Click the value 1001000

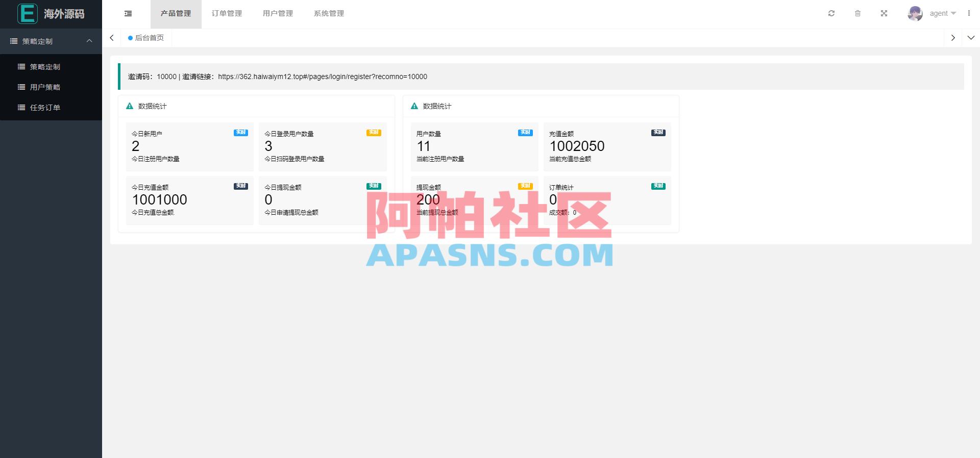(160, 200)
